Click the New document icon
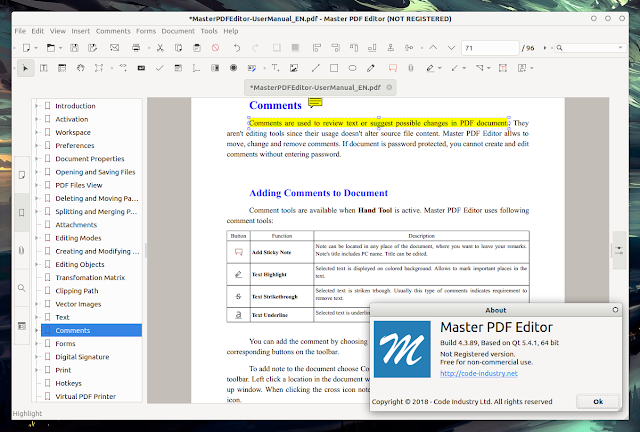This screenshot has height=432, width=640. tap(27, 48)
